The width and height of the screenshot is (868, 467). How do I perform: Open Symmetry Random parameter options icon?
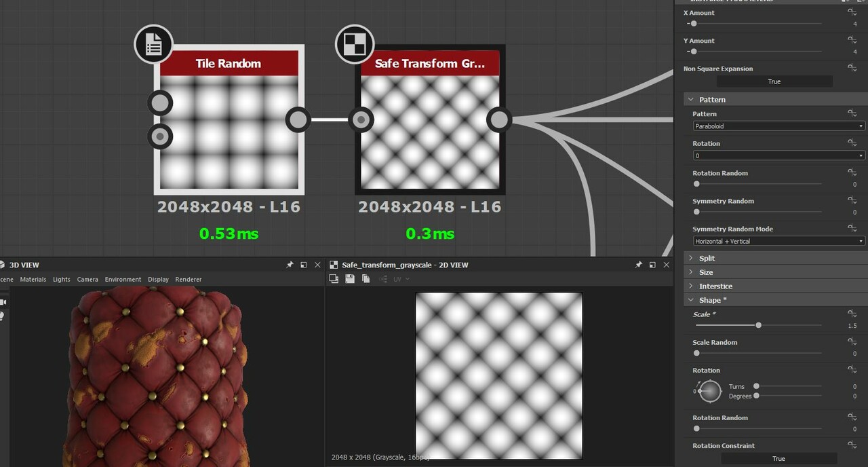click(852, 201)
